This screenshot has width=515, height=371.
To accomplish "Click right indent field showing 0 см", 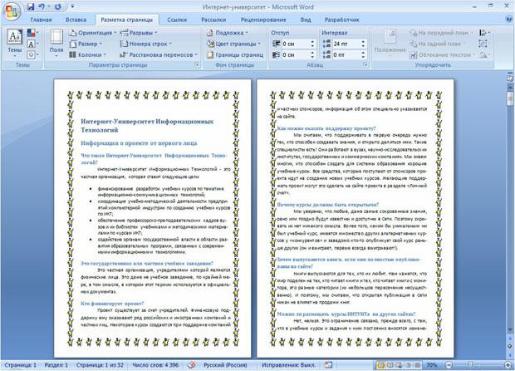I will (295, 55).
